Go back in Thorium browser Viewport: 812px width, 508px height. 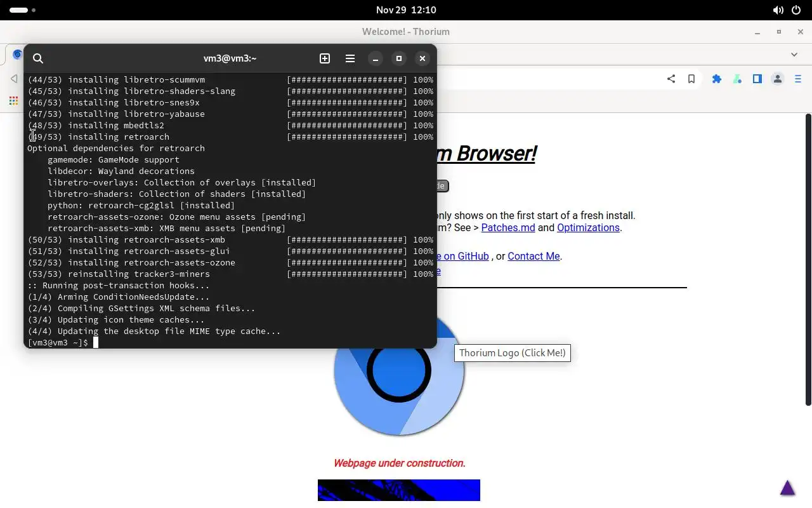pos(14,79)
